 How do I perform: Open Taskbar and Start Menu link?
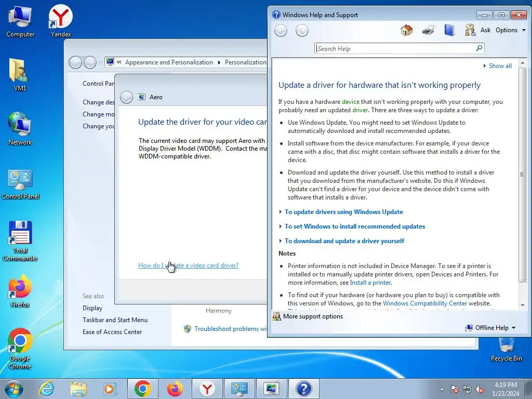pyautogui.click(x=115, y=320)
